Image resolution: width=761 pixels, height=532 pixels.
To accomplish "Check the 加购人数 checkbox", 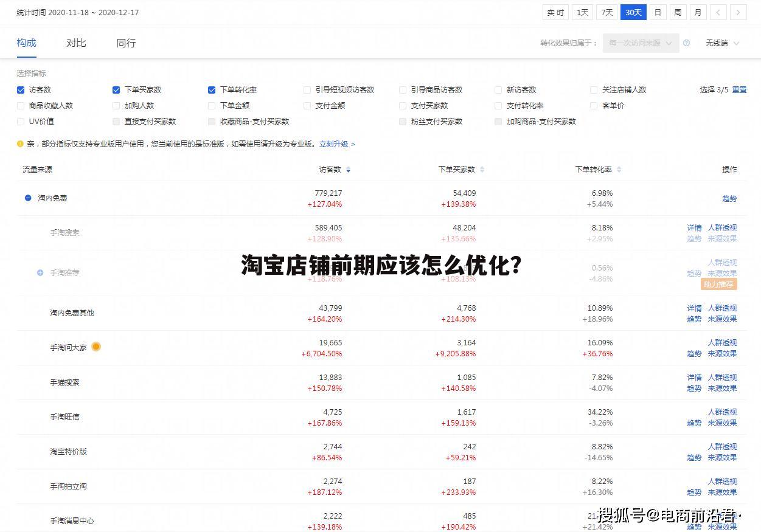I will [116, 106].
